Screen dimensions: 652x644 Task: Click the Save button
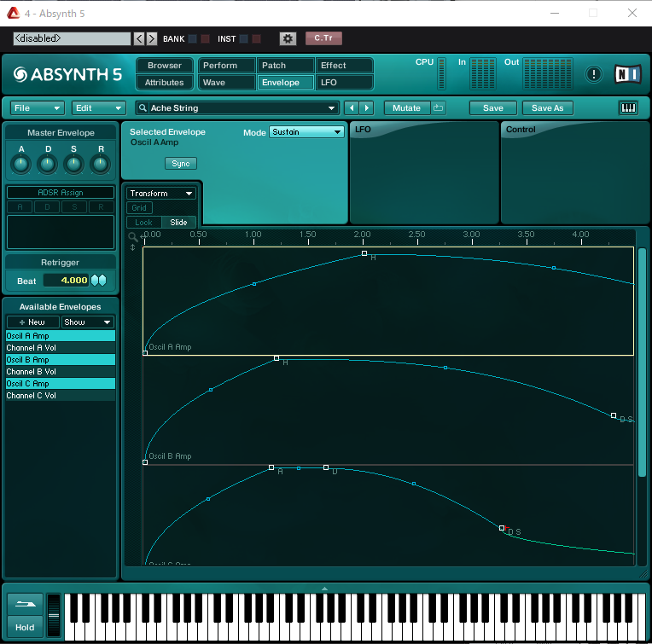pyautogui.click(x=493, y=108)
